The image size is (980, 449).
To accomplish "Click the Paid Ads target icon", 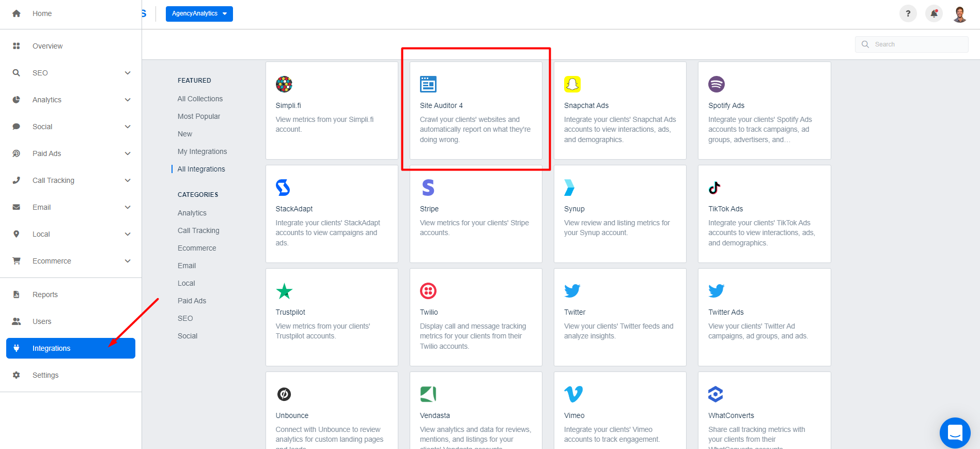I will 17,153.
